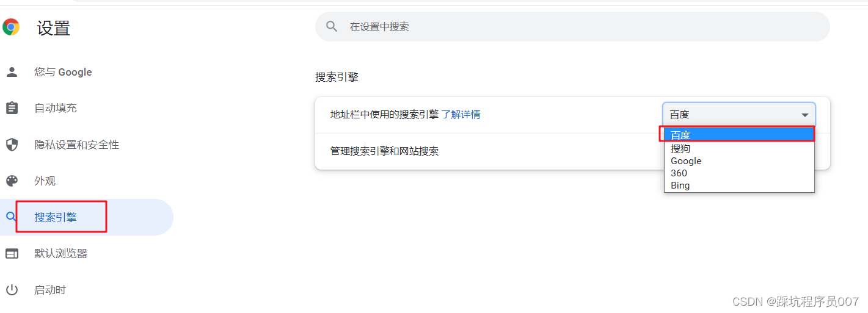Click the magnifier icon beside 搜索引擎 in sidebar

[x=10, y=217]
